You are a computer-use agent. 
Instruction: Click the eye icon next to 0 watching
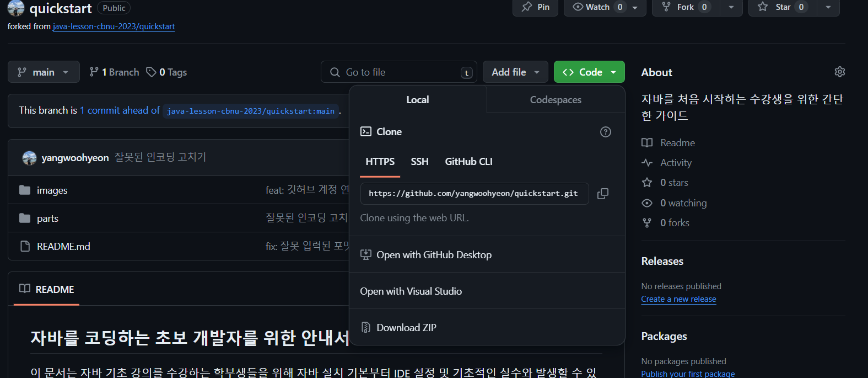pyautogui.click(x=647, y=203)
